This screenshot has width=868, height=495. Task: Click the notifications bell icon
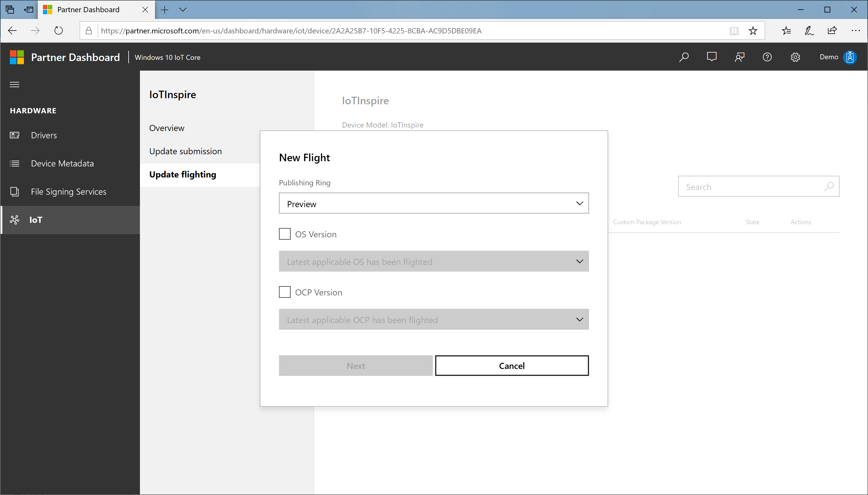point(712,57)
